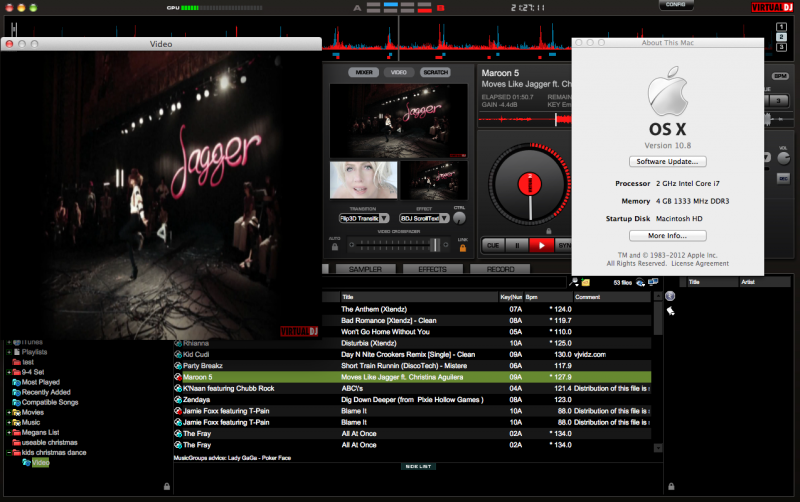Image resolution: width=800 pixels, height=502 pixels.
Task: Click the red jog wheel center
Action: click(x=530, y=184)
